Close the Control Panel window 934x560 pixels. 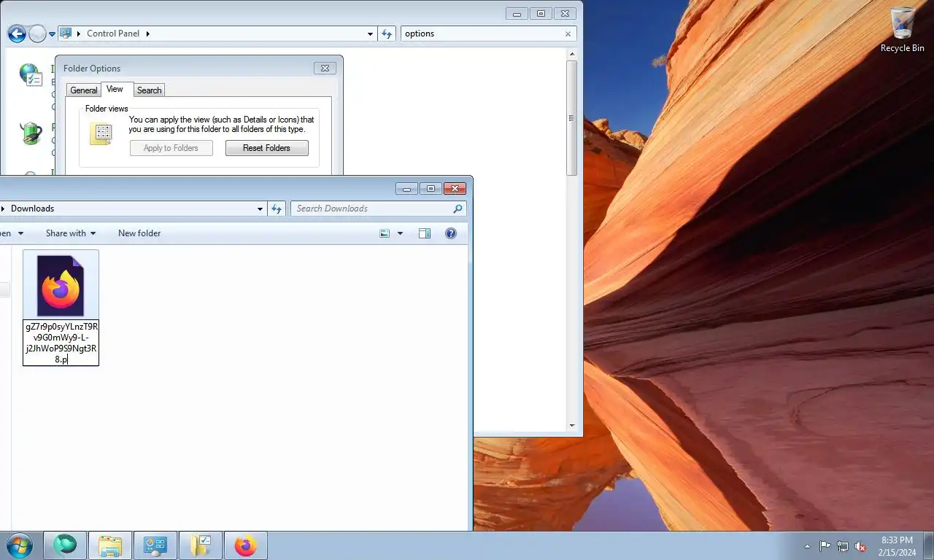coord(566,14)
